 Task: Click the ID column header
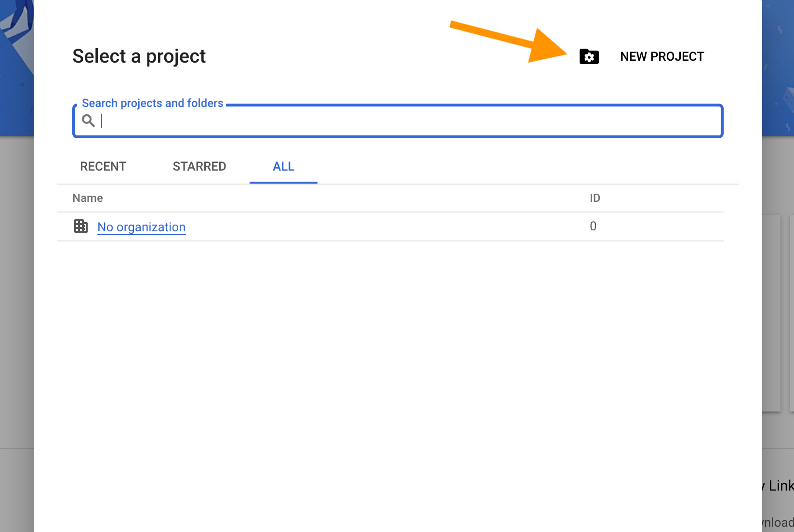594,198
